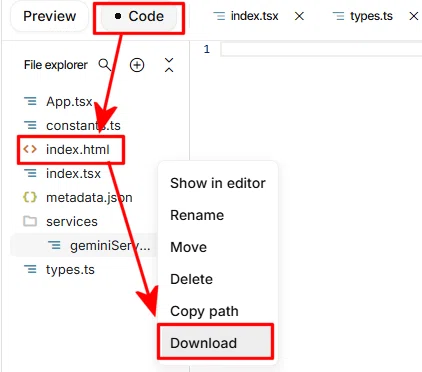Viewport: 422px width, 372px height.
Task: Select index.tsx in the file explorer list
Action: [73, 174]
